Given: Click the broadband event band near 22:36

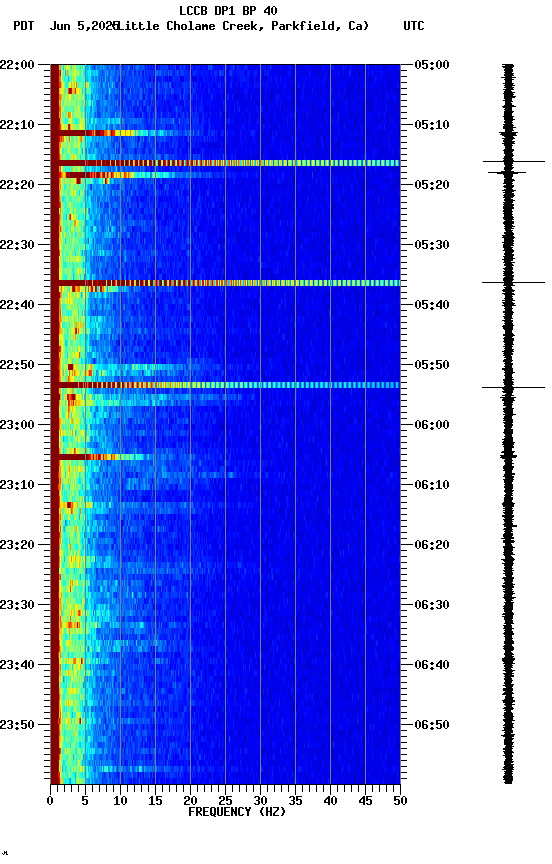Looking at the screenshot, I should [x=225, y=283].
